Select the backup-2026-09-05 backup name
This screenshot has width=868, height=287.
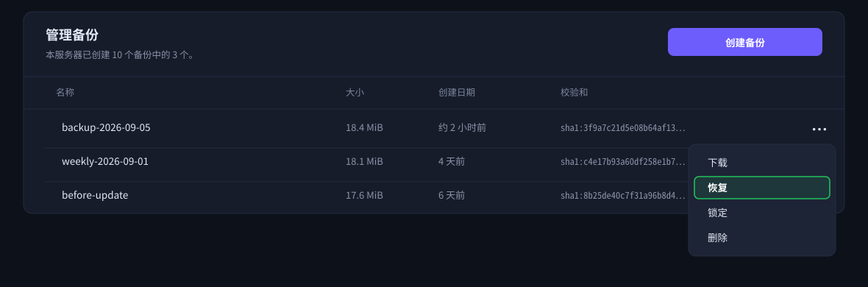click(x=106, y=127)
